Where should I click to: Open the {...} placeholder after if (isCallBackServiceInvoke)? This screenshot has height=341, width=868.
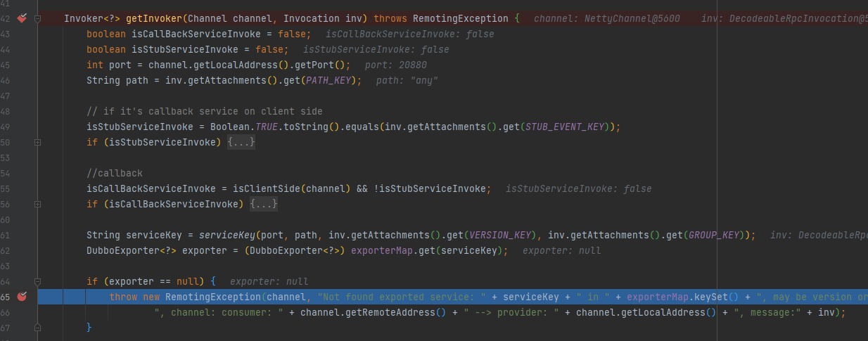pos(264,204)
